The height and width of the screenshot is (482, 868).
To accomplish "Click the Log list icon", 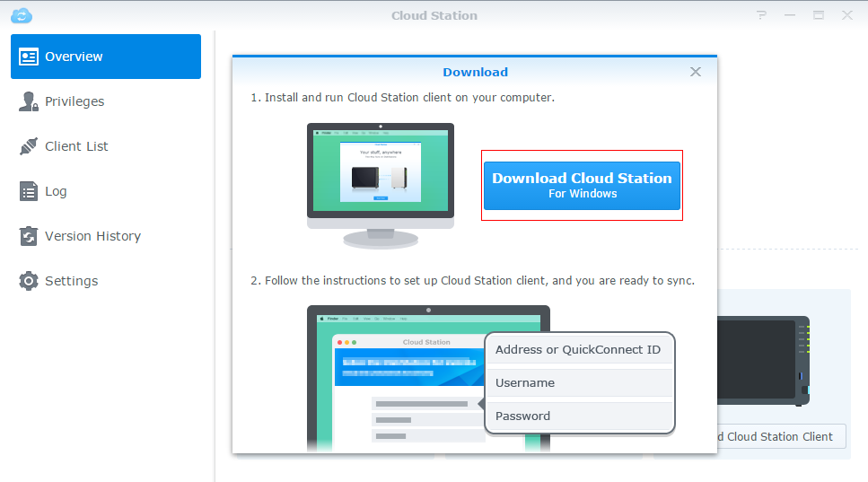I will 28,191.
